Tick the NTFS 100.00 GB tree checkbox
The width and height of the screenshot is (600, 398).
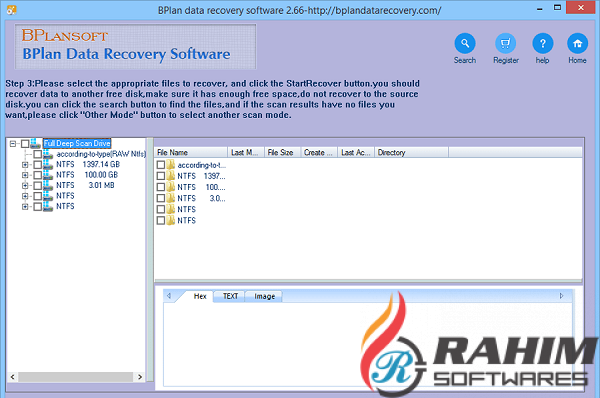click(38, 175)
